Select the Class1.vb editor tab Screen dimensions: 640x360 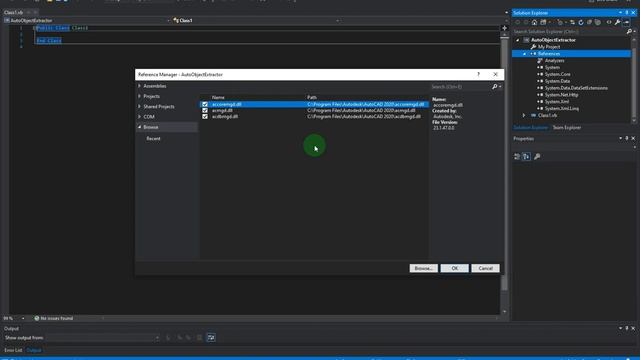[13, 12]
